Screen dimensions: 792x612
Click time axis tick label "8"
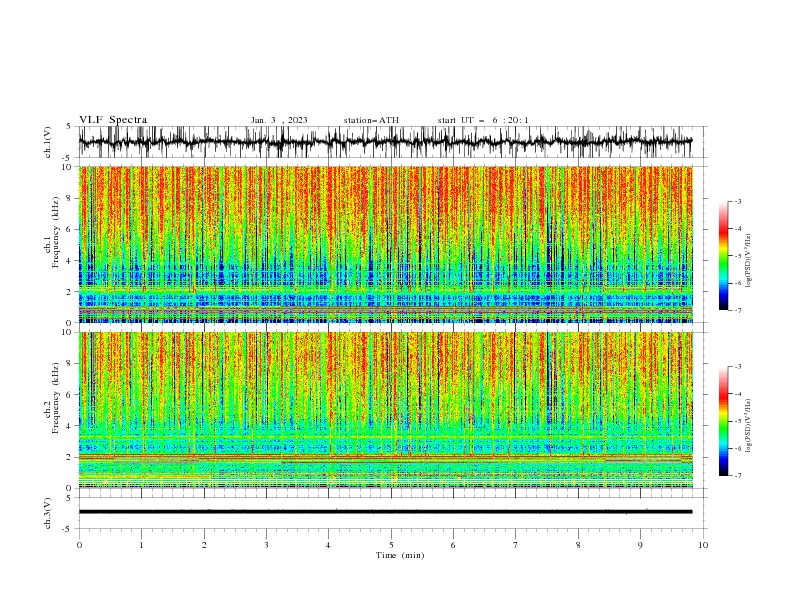point(578,545)
